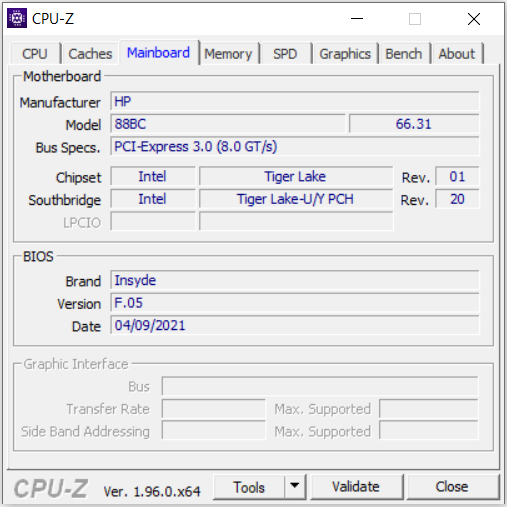Click the empty Graphic Interface Bus field
Screen dimensions: 507x507
[x=320, y=386]
